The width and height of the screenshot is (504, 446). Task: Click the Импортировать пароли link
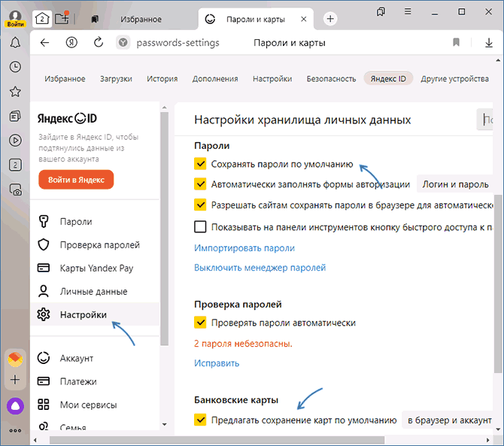click(x=244, y=248)
